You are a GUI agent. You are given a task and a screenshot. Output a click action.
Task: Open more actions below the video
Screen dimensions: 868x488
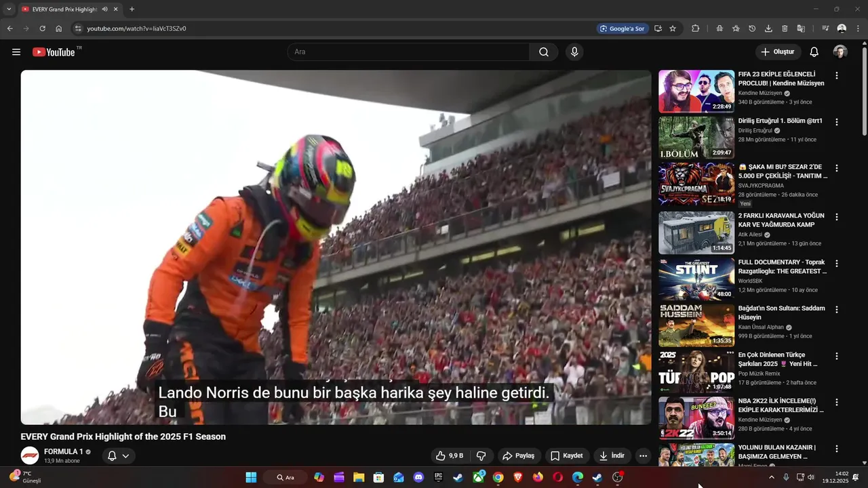point(643,455)
